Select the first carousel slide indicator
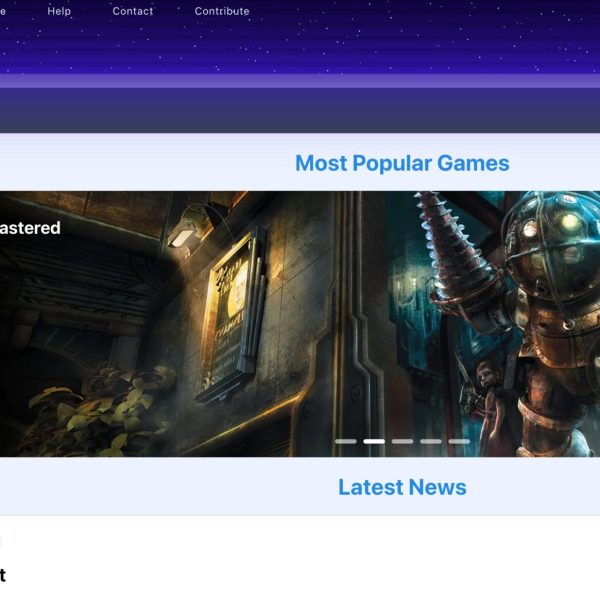 pos(346,441)
